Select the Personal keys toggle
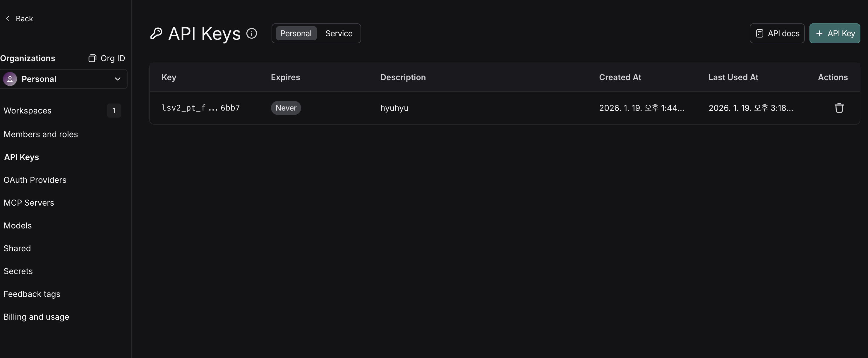The width and height of the screenshot is (868, 358). pyautogui.click(x=296, y=33)
